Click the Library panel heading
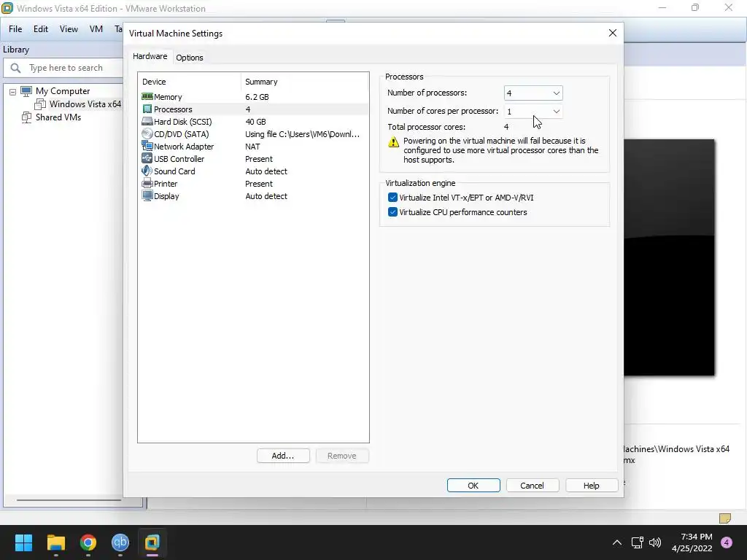The image size is (747, 560). [x=16, y=50]
